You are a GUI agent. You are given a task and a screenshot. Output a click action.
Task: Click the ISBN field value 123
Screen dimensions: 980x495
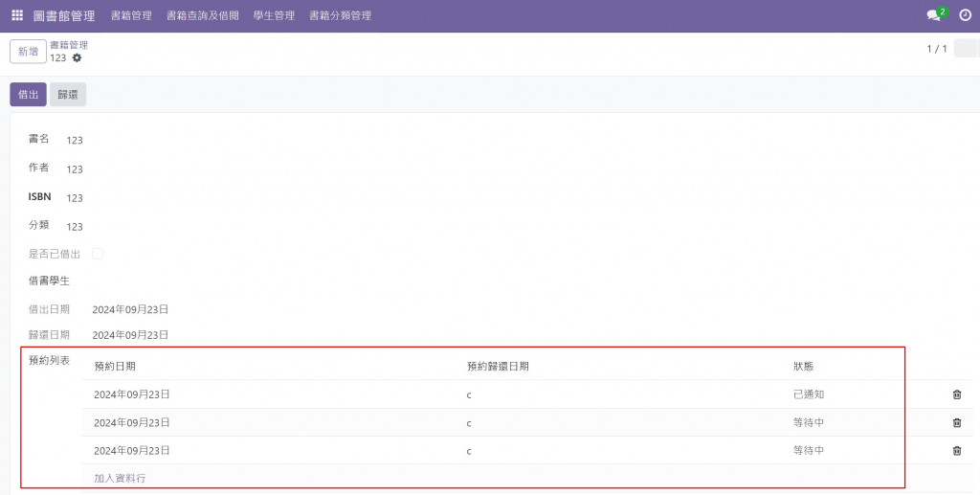[75, 197]
